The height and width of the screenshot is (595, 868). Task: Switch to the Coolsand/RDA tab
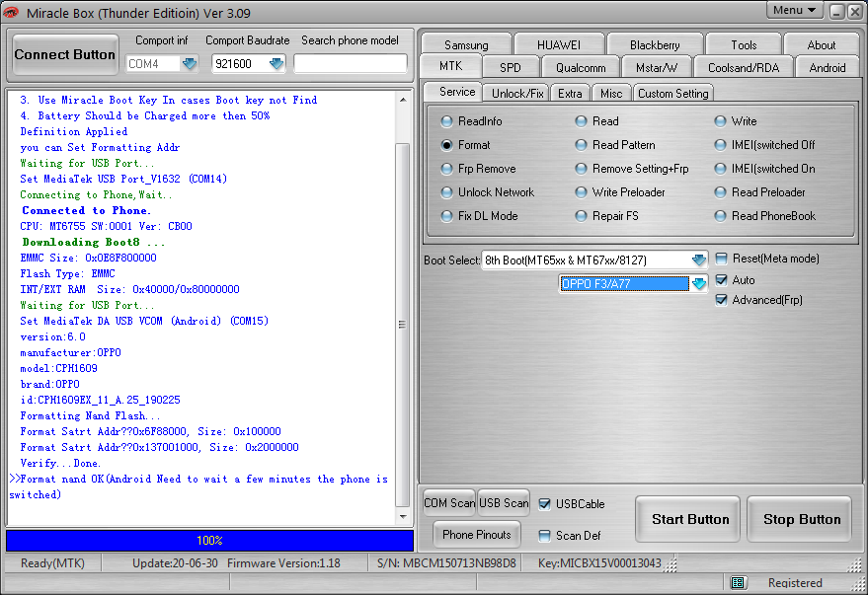coord(744,67)
